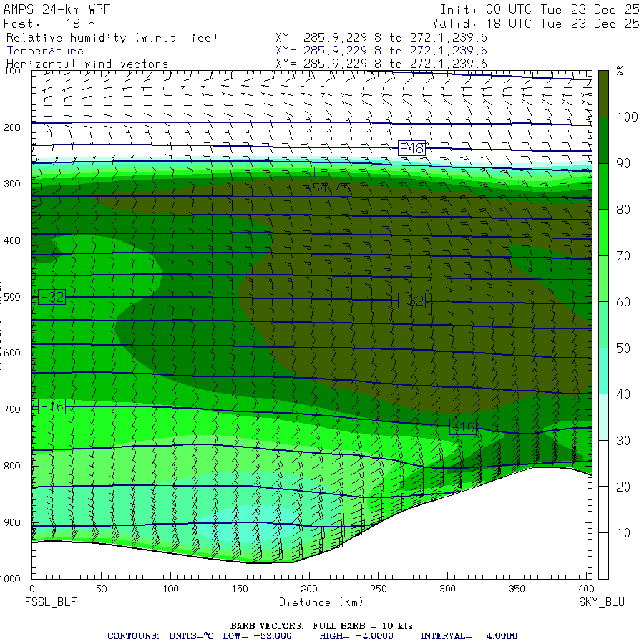Screen dimensions: 644x644
Task: Click the '-32' contour label at the left edge
Action: click(52, 296)
